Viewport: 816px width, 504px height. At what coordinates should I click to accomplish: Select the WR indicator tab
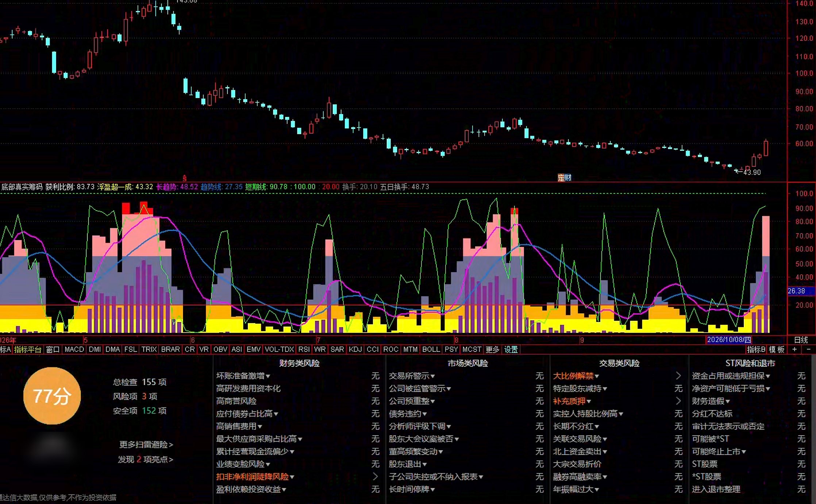(x=320, y=349)
